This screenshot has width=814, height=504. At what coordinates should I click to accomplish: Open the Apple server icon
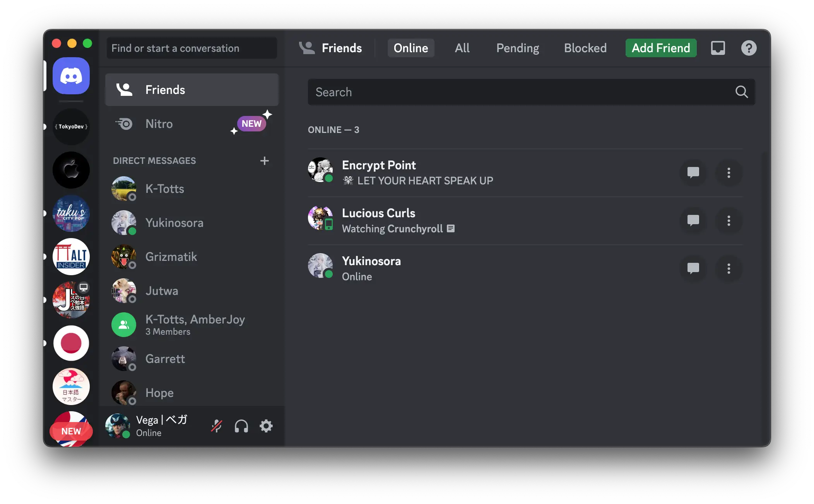[x=71, y=170]
